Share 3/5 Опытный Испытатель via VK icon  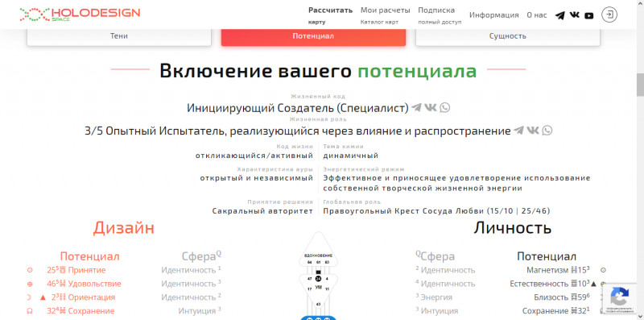click(533, 131)
